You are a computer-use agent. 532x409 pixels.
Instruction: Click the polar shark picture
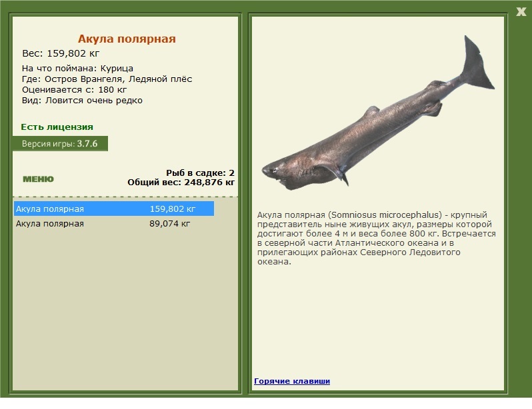tap(378, 113)
